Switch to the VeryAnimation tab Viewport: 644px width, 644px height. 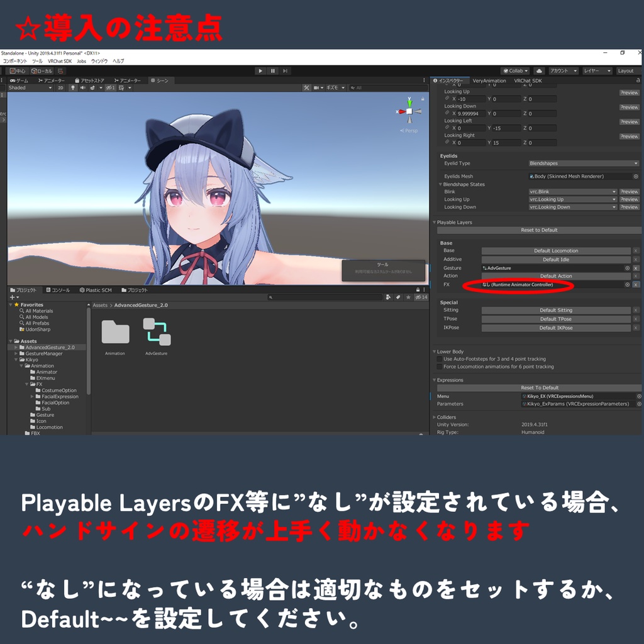point(489,81)
